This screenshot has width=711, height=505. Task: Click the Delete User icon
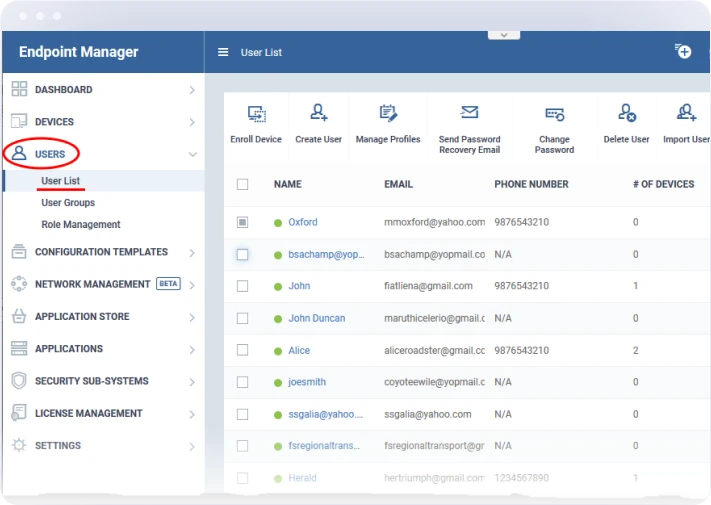[x=627, y=113]
